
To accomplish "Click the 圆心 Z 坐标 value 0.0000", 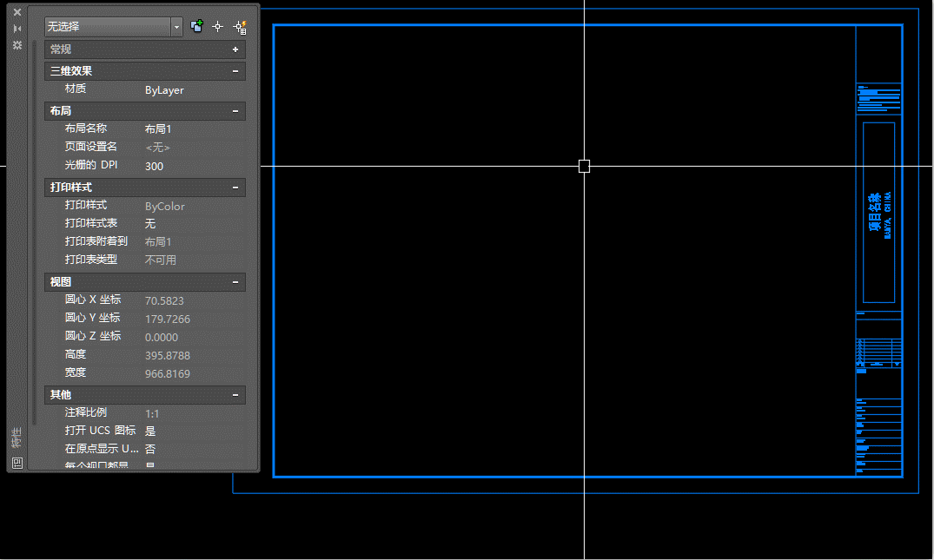I will [x=162, y=338].
